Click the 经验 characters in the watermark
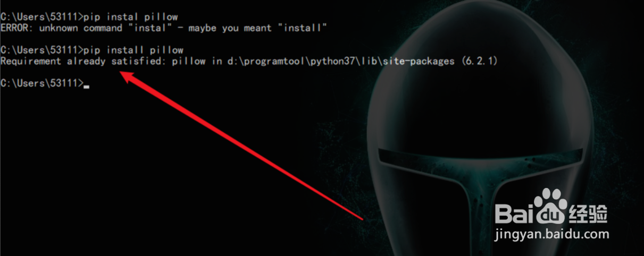This screenshot has width=644, height=256. 590,213
